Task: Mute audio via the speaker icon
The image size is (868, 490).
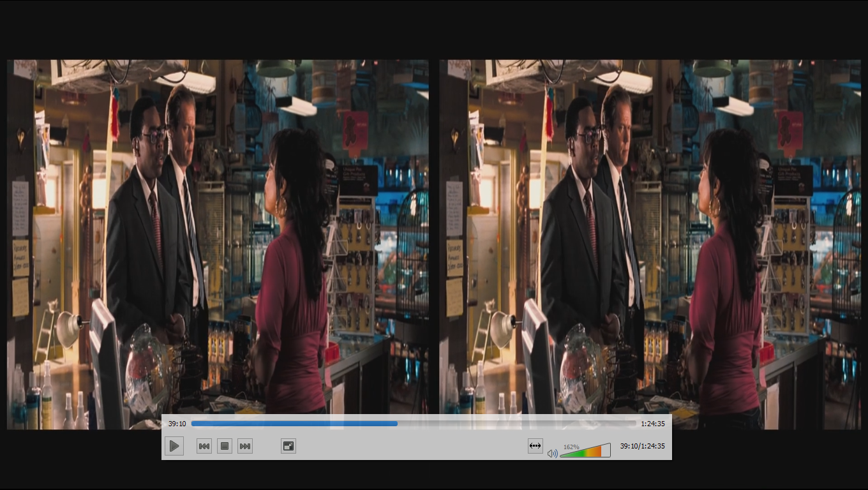Action: pos(552,453)
